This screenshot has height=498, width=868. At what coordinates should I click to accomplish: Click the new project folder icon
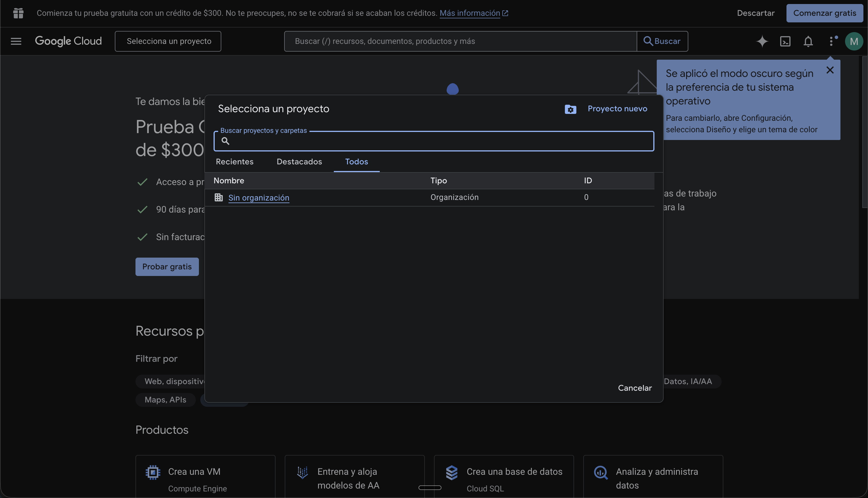click(x=570, y=110)
